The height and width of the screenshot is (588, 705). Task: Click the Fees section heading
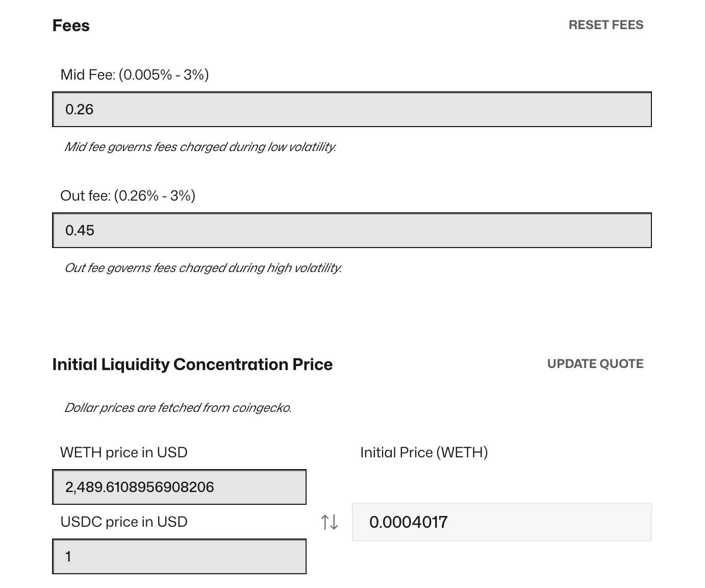click(x=71, y=26)
